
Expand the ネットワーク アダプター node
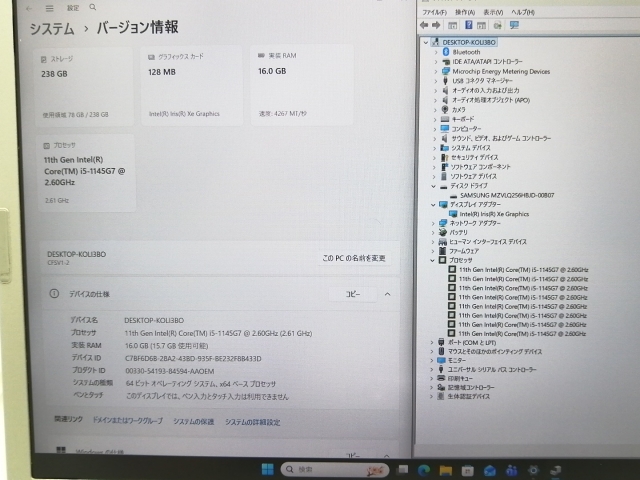(x=433, y=223)
